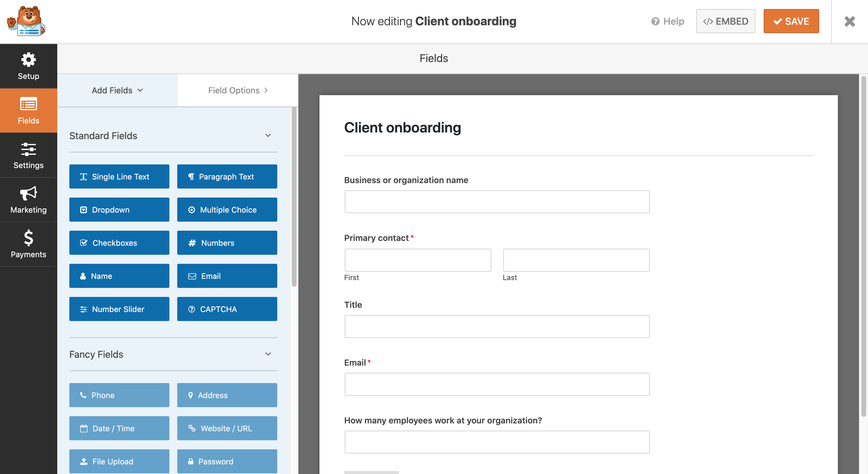The image size is (868, 474).
Task: Collapse the Standard Fields section
Action: [267, 136]
